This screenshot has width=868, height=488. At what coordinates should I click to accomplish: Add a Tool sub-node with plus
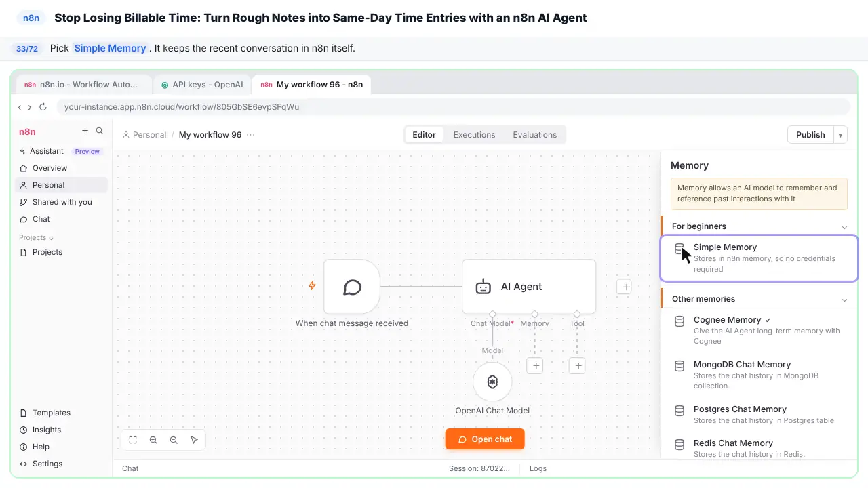coord(577,366)
